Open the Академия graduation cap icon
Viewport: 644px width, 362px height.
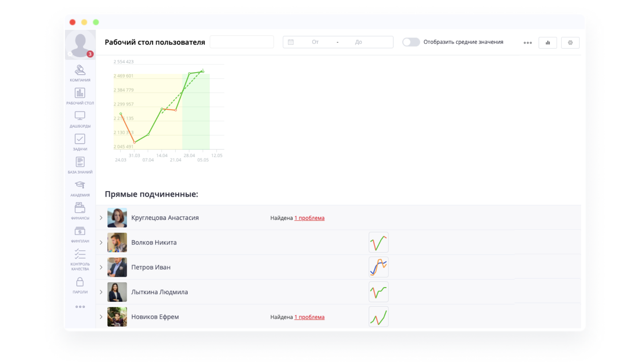(x=80, y=185)
